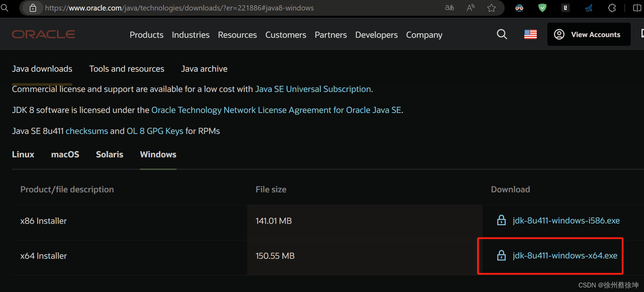Screen dimensions: 644x292
Task: Open OL 8 GPG Keys link
Action: (155, 131)
